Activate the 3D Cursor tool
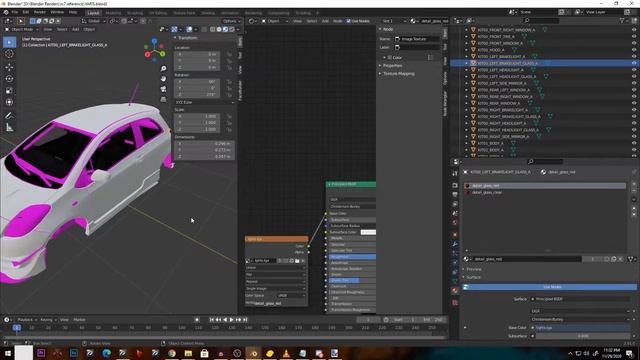 [9, 54]
